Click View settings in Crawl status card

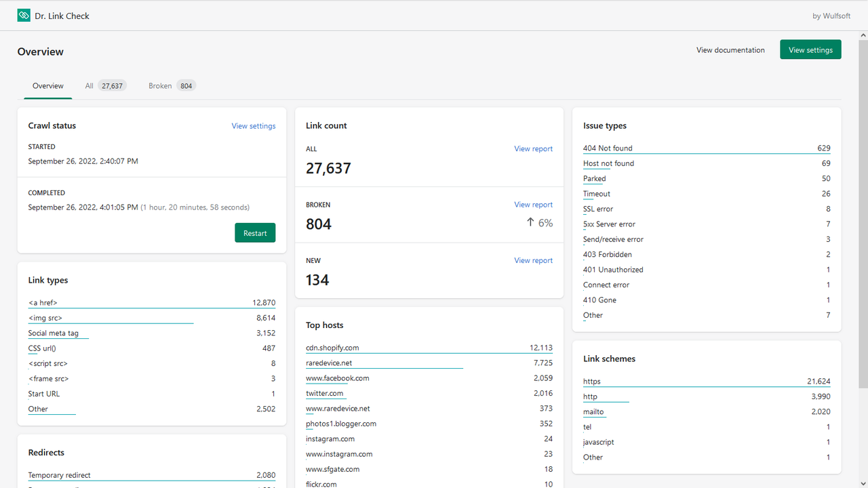(x=254, y=125)
